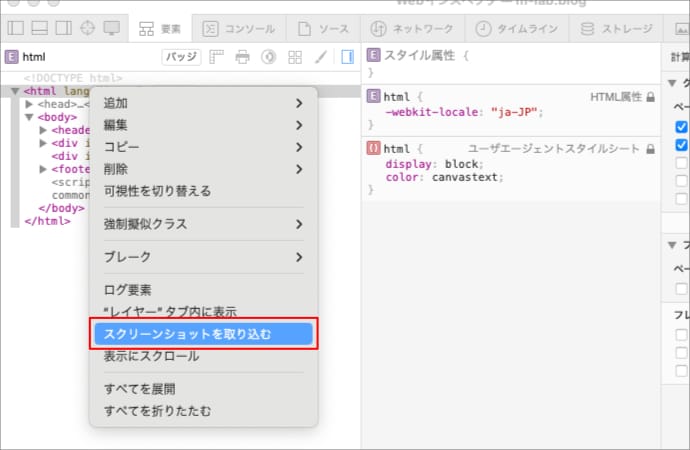Screen dimensions: 690x450
Task: Uncheck the second checked box in the right panel
Action: tap(681, 145)
